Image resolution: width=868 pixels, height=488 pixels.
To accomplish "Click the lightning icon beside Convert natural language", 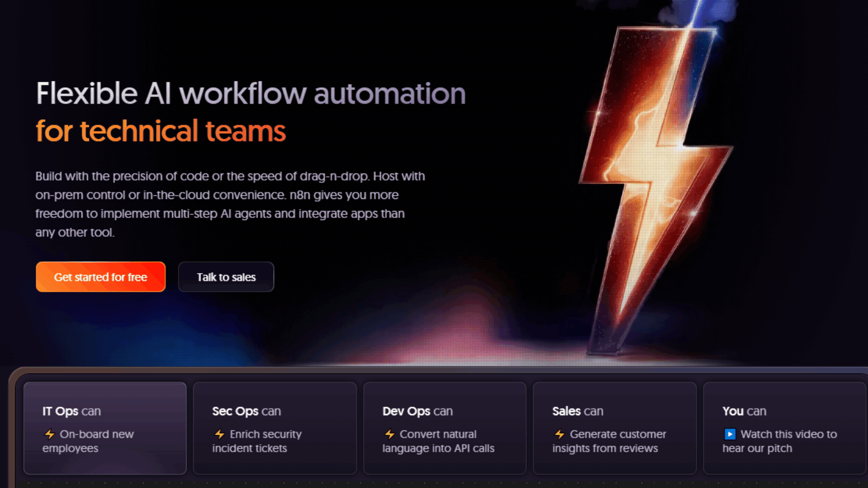I will 390,434.
